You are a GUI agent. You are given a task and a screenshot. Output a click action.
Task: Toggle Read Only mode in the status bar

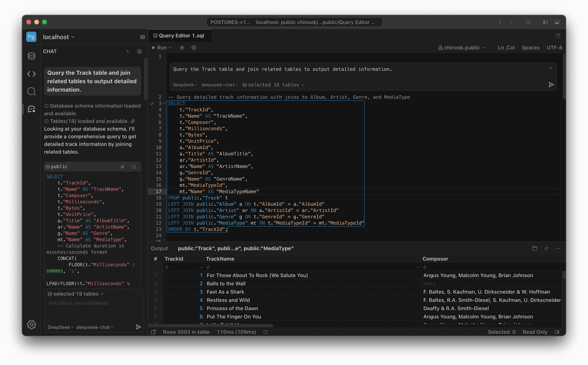[x=535, y=332]
